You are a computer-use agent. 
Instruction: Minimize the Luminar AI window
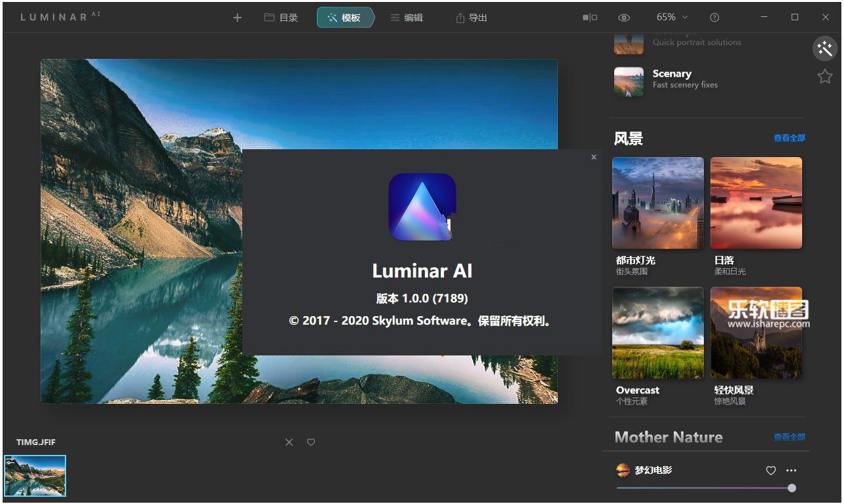coord(765,18)
